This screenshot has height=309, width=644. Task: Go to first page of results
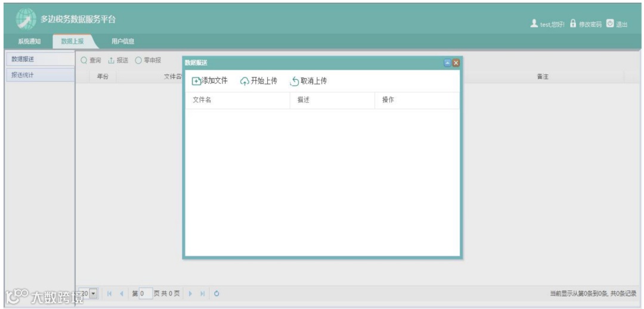[109, 294]
